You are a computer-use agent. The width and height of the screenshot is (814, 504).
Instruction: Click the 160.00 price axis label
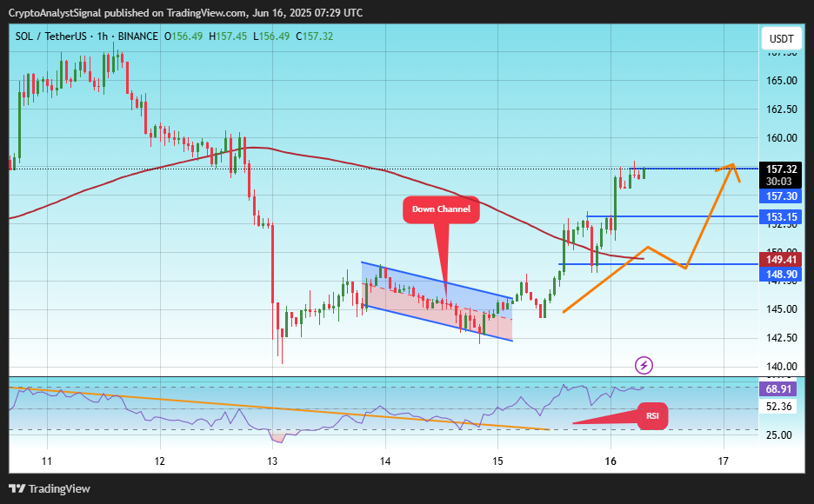[781, 138]
